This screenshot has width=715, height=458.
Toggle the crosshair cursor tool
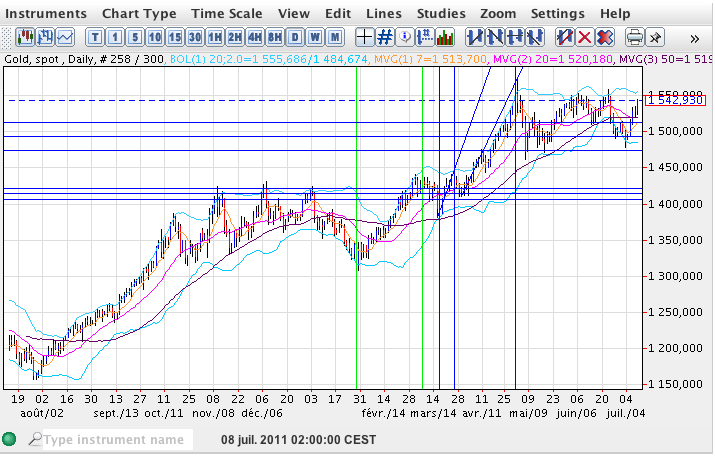coord(365,37)
